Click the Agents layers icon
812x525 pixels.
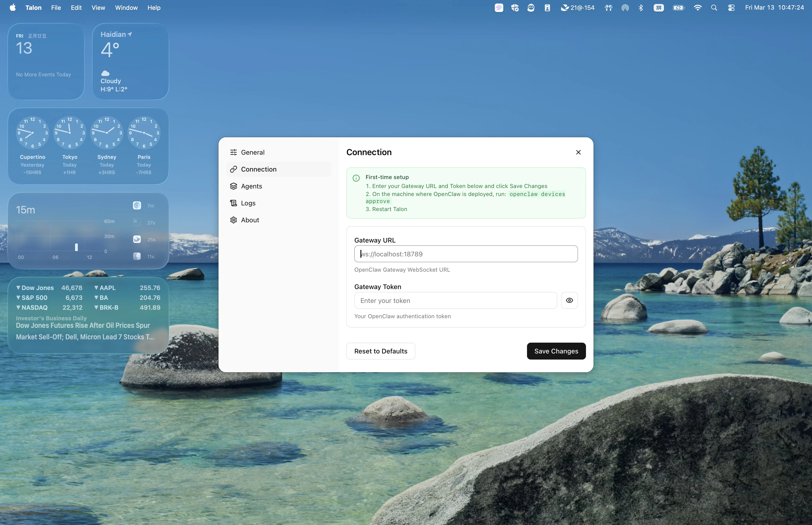[233, 186]
